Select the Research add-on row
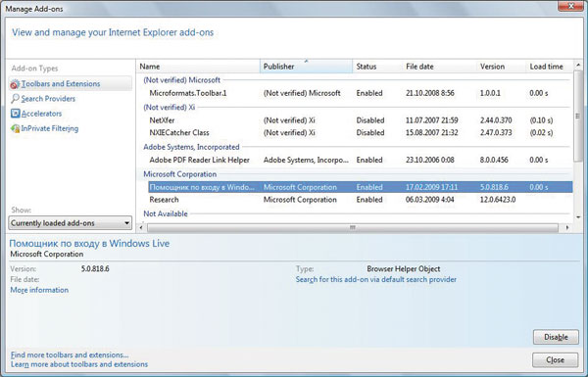 tap(360, 200)
